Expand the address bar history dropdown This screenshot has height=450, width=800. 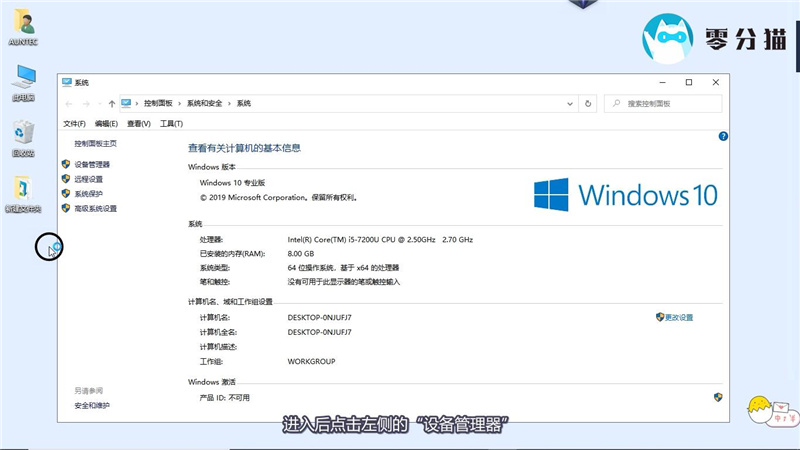(x=570, y=104)
